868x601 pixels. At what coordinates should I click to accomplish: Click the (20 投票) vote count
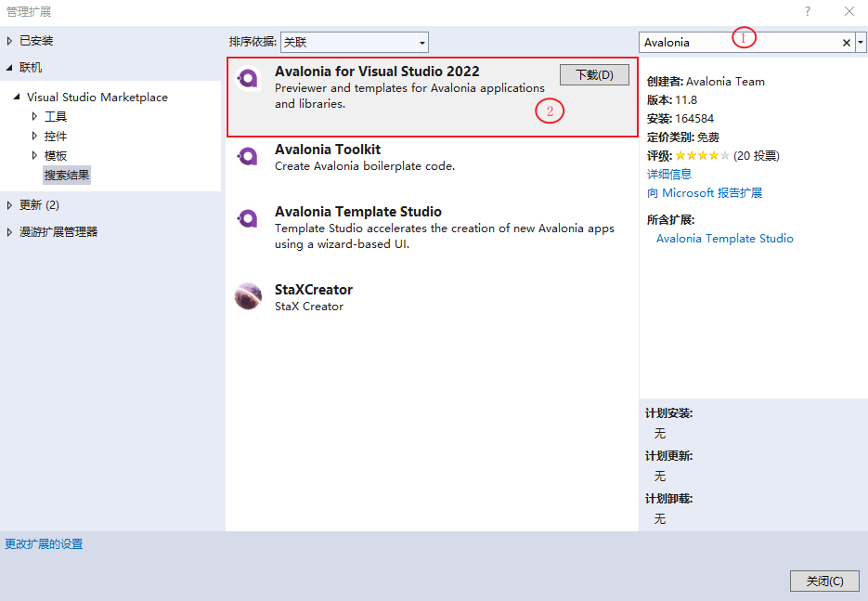[x=757, y=156]
